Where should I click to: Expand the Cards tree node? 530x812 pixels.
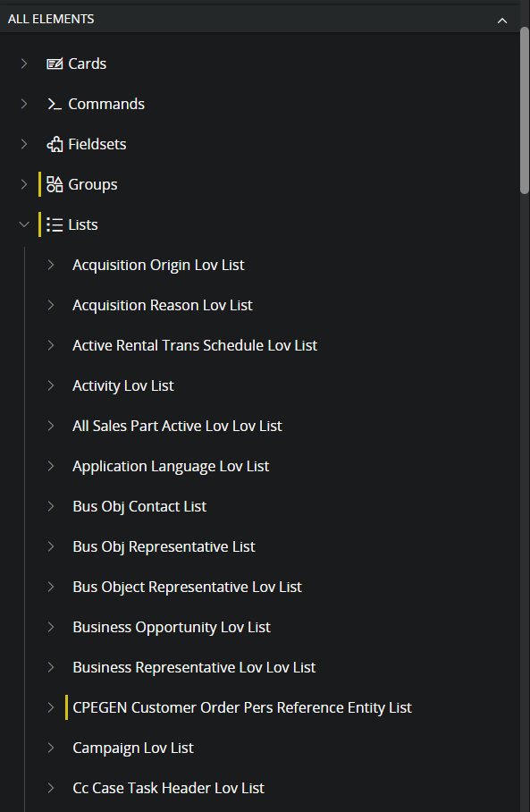pyautogui.click(x=24, y=63)
